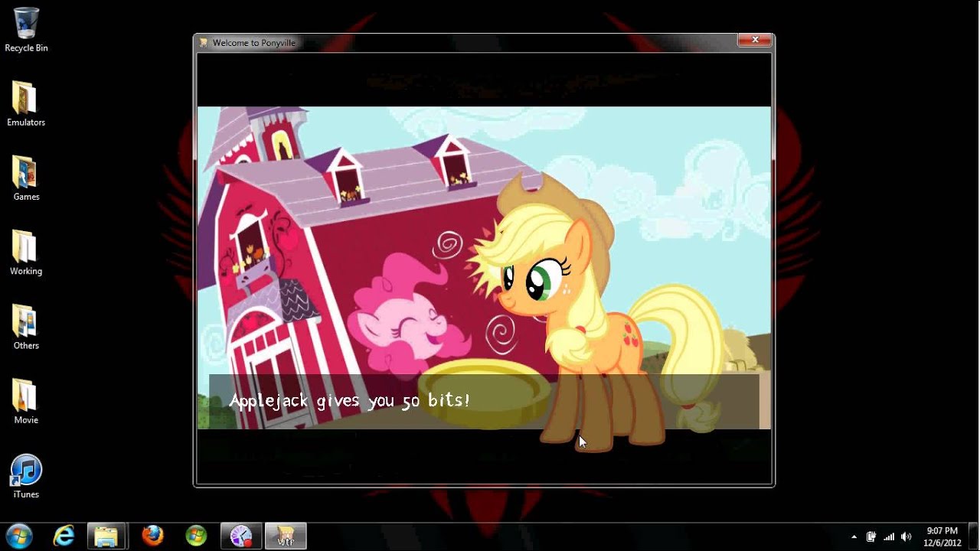Select the Others folder icon

pos(26,328)
